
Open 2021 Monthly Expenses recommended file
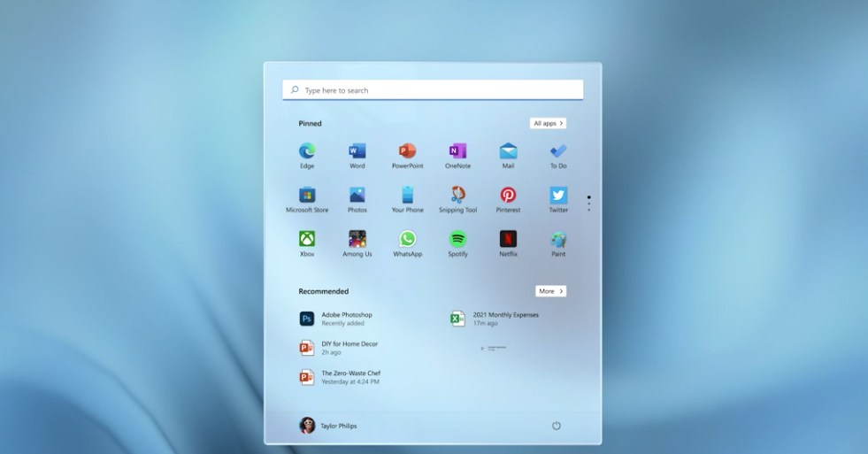pos(495,319)
